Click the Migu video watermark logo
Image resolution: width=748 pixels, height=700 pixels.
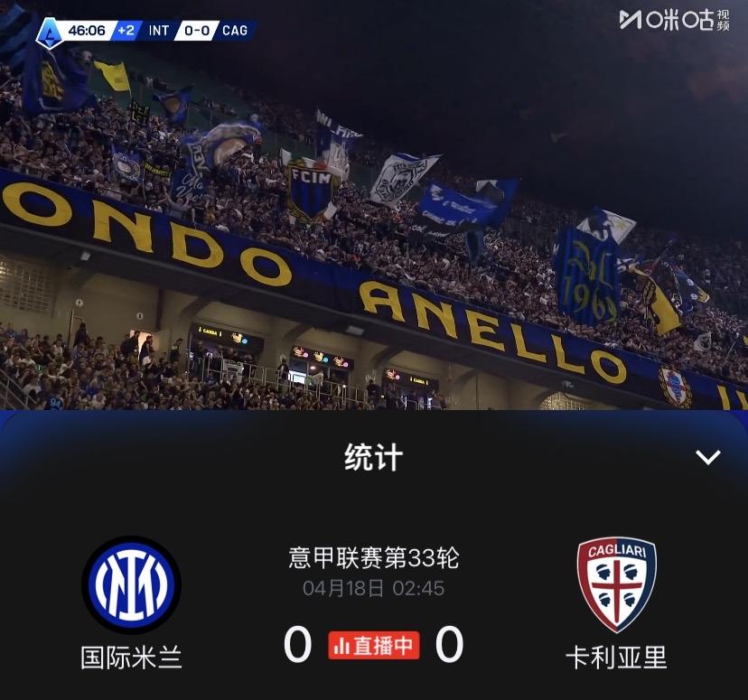(x=675, y=20)
